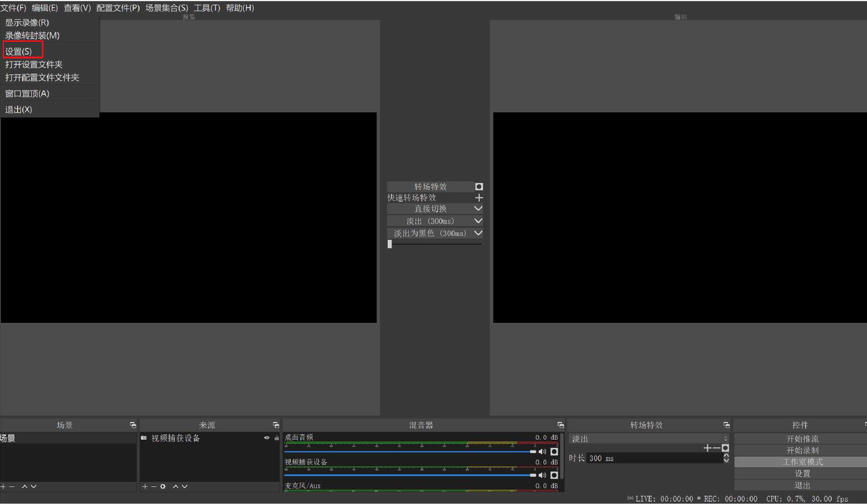Screen dimensions: 867x504
Task: Open the 编辑(E) menu
Action: (45, 8)
